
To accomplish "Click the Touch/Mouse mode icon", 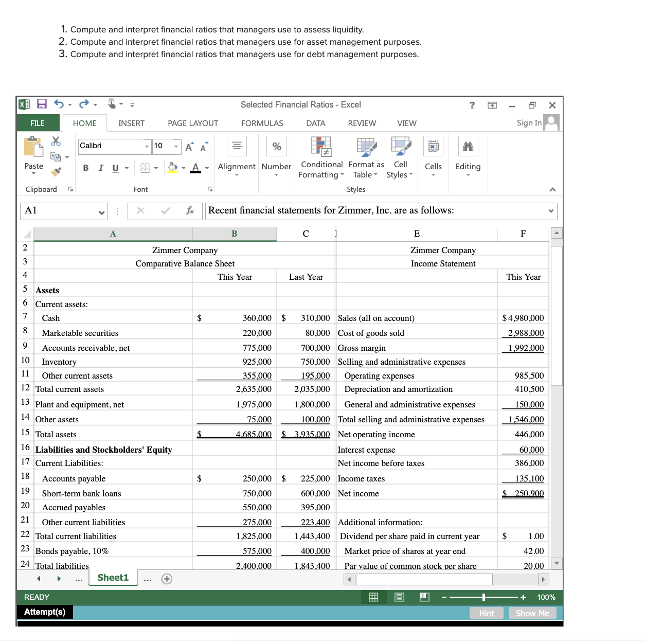I will (x=112, y=104).
